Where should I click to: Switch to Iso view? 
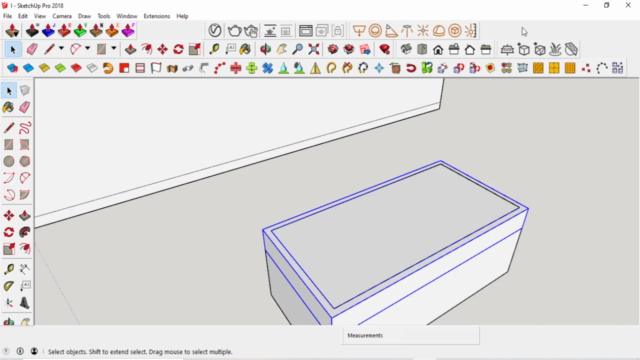(x=406, y=49)
